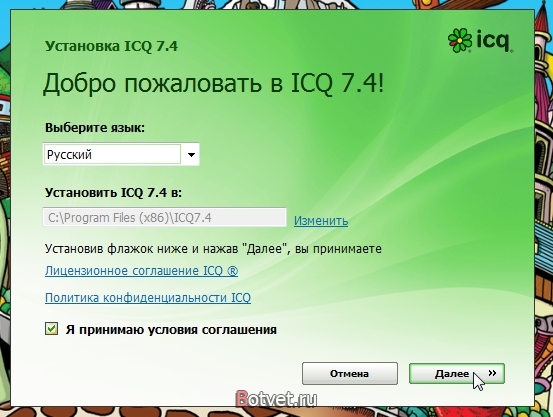Click the Установив флажок ниже agreement notice text
This screenshot has height=417, width=553.
click(213, 249)
